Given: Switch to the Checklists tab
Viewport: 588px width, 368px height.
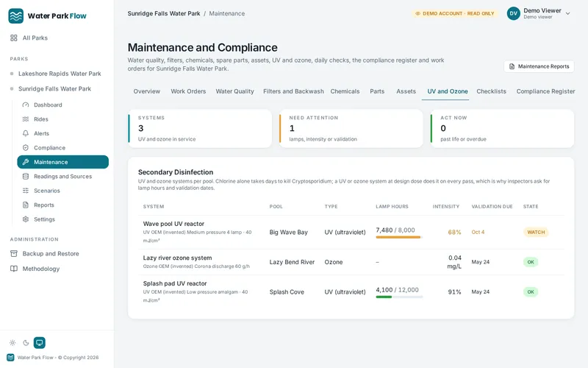Looking at the screenshot, I should click(491, 91).
